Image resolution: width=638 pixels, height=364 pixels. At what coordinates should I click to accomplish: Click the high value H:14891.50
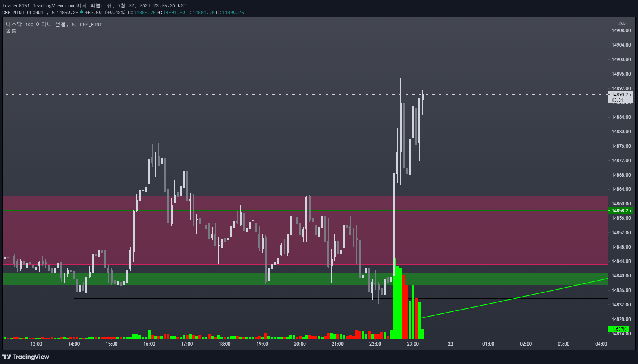(x=171, y=12)
